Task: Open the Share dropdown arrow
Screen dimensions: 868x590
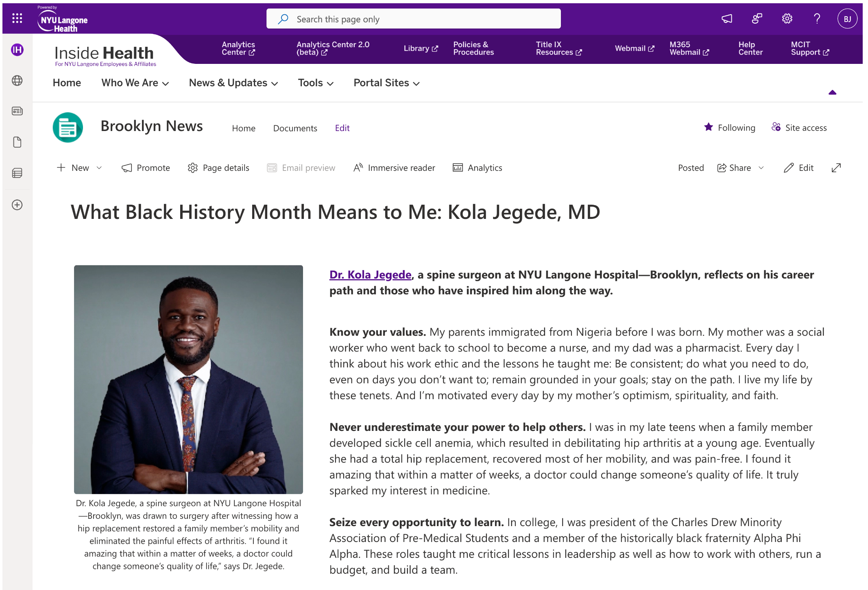Action: (x=761, y=168)
